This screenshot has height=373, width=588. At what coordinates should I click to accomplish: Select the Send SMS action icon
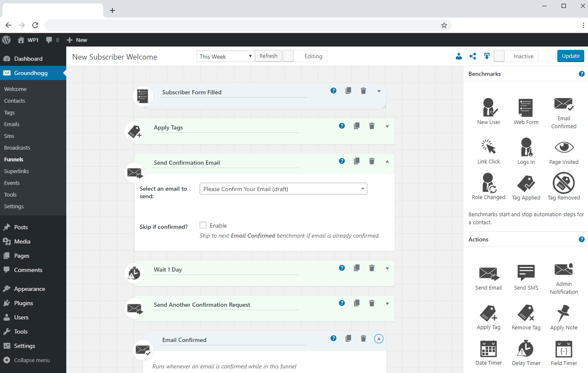click(526, 273)
